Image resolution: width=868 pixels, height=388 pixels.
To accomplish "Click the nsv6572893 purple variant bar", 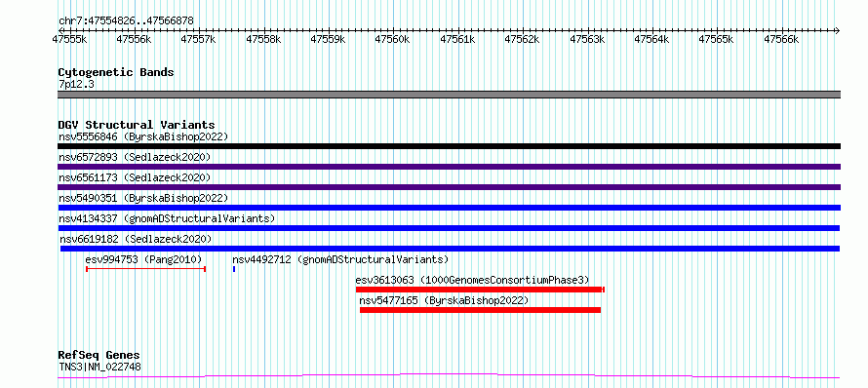I will (x=449, y=167).
